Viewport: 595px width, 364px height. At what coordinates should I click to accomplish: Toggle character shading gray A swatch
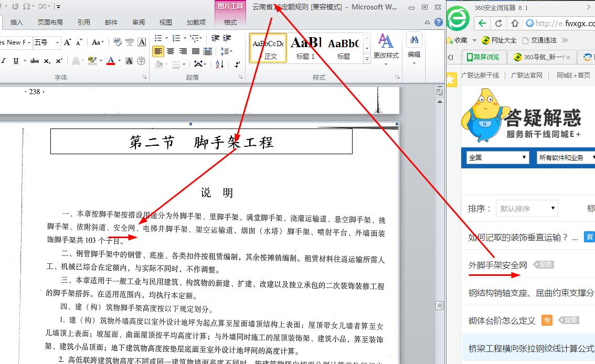coord(129,61)
